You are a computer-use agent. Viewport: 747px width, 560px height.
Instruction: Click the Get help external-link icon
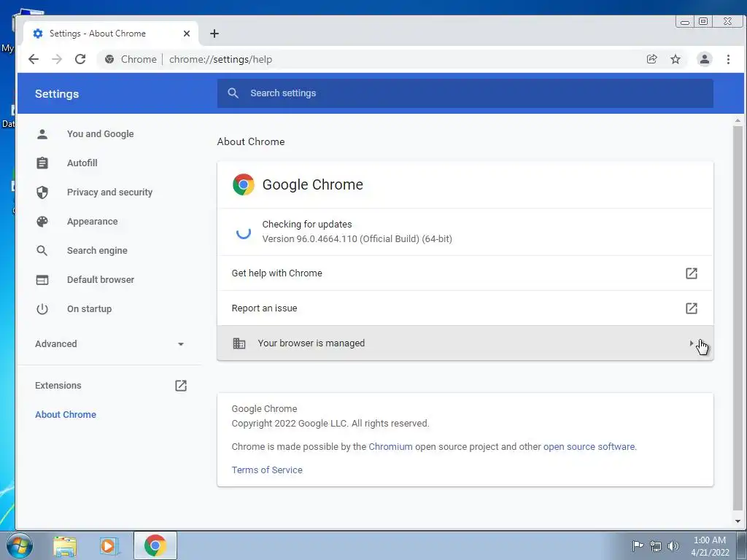tap(692, 273)
